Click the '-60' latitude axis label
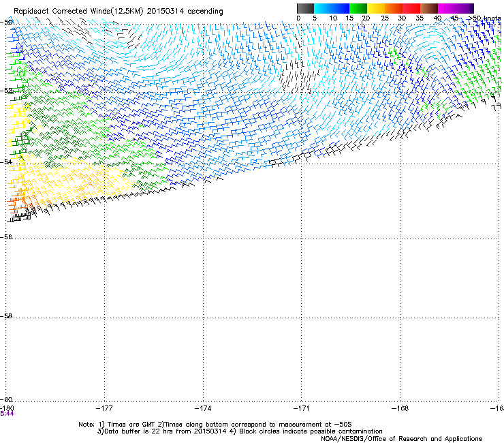 point(6,399)
